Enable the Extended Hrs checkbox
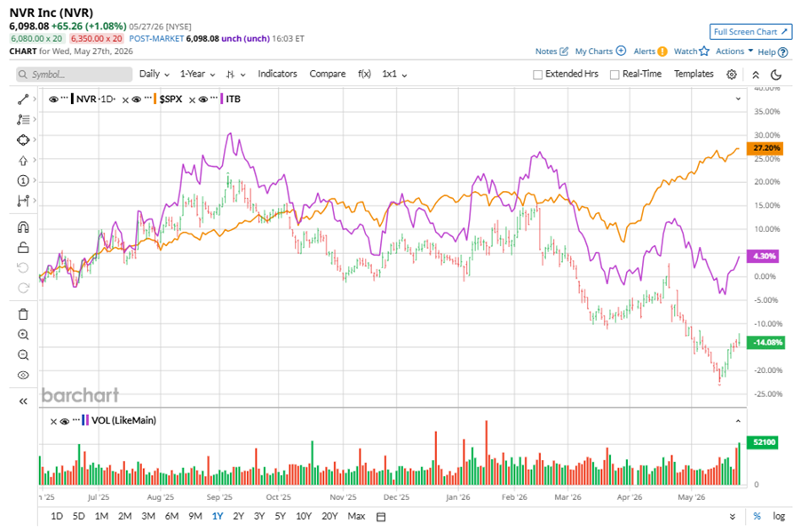The height and width of the screenshot is (532, 801). pyautogui.click(x=537, y=75)
